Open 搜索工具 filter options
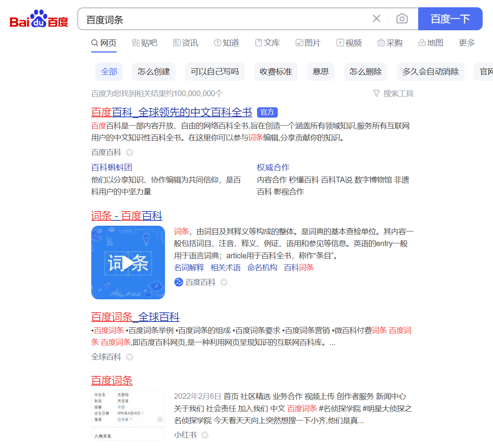 [x=393, y=94]
